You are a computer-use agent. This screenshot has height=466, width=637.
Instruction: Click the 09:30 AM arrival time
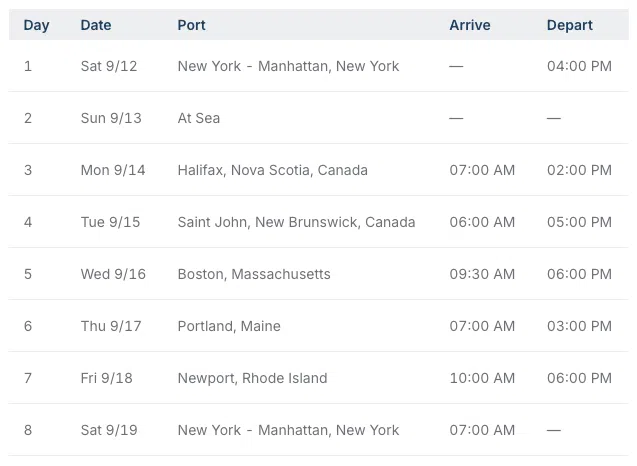482,274
